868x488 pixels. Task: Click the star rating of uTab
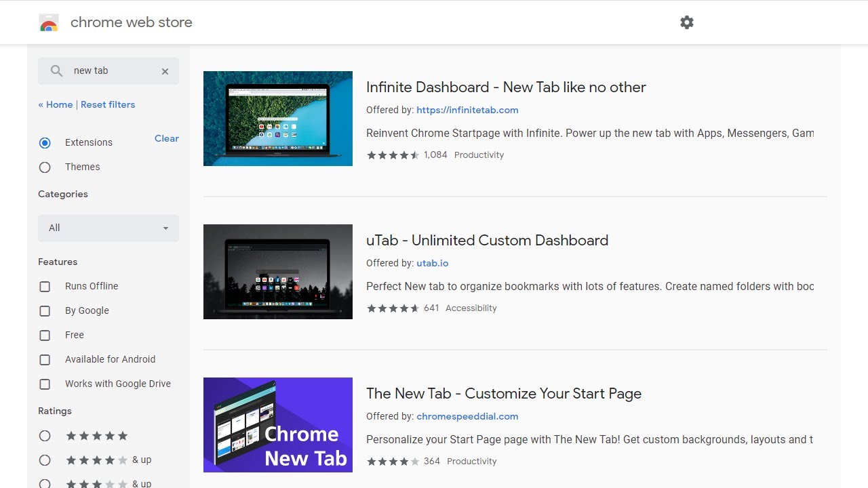393,308
